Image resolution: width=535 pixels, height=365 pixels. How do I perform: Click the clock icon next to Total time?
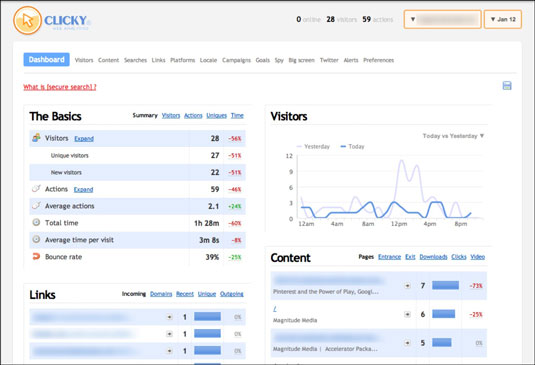(x=36, y=222)
